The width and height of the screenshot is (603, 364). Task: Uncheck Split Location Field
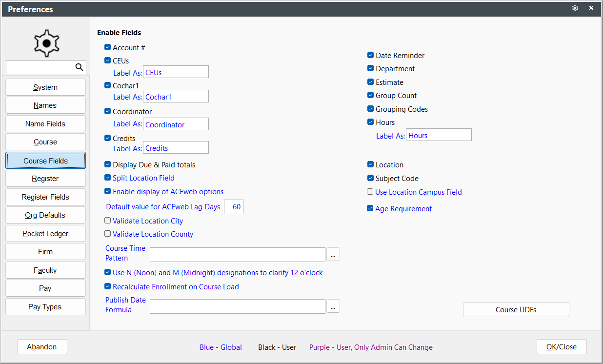108,178
